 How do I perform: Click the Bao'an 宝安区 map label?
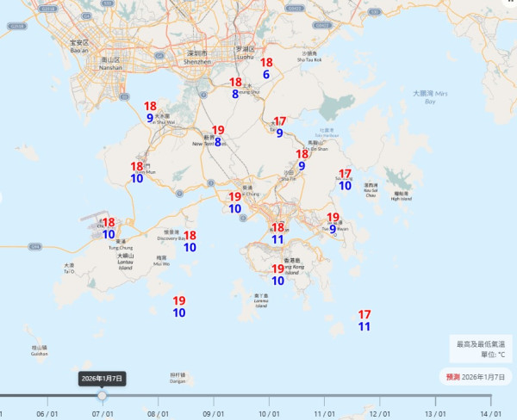(x=79, y=46)
